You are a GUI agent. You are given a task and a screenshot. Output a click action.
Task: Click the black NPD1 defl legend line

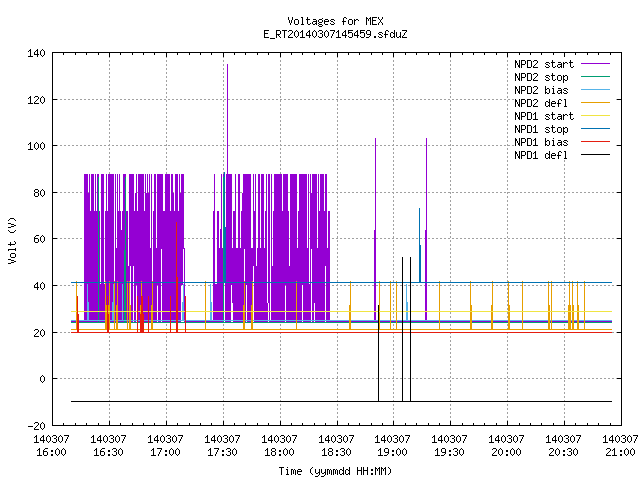coord(596,155)
